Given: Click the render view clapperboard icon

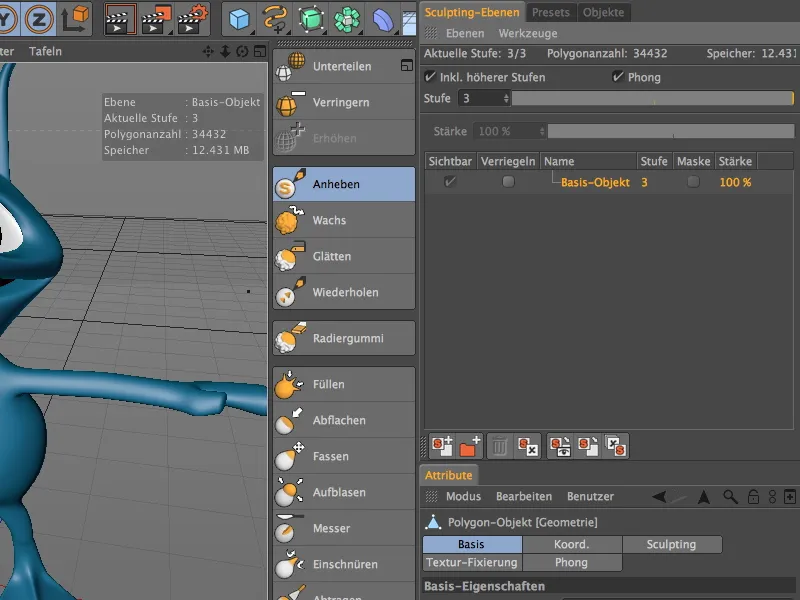Looking at the screenshot, I should click(x=120, y=19).
